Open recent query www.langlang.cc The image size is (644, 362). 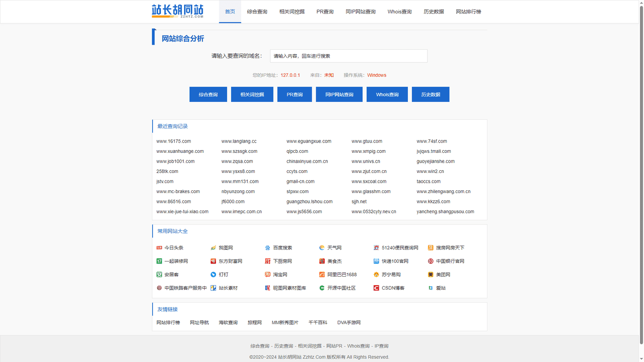pos(239,141)
